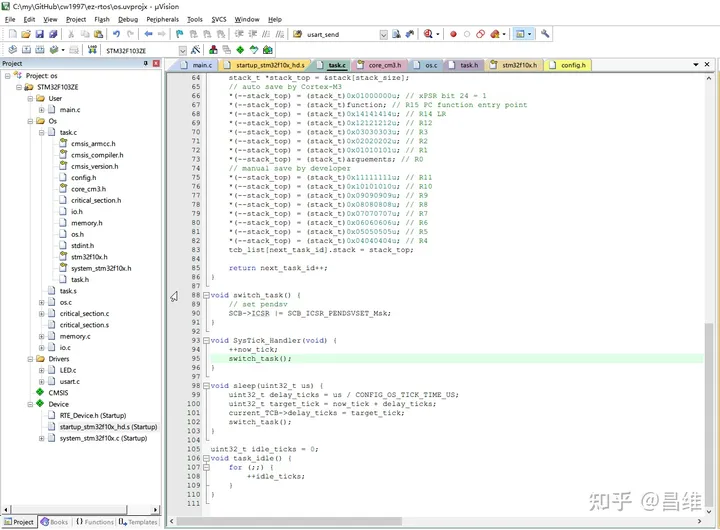The height and width of the screenshot is (530, 720).
Task: Switch to the config.h editor tab
Action: pyautogui.click(x=568, y=65)
